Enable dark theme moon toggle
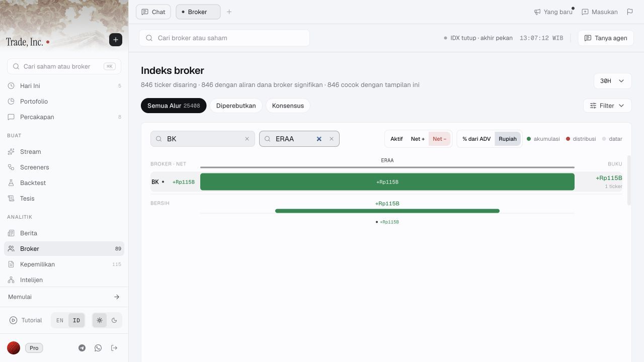 click(114, 320)
